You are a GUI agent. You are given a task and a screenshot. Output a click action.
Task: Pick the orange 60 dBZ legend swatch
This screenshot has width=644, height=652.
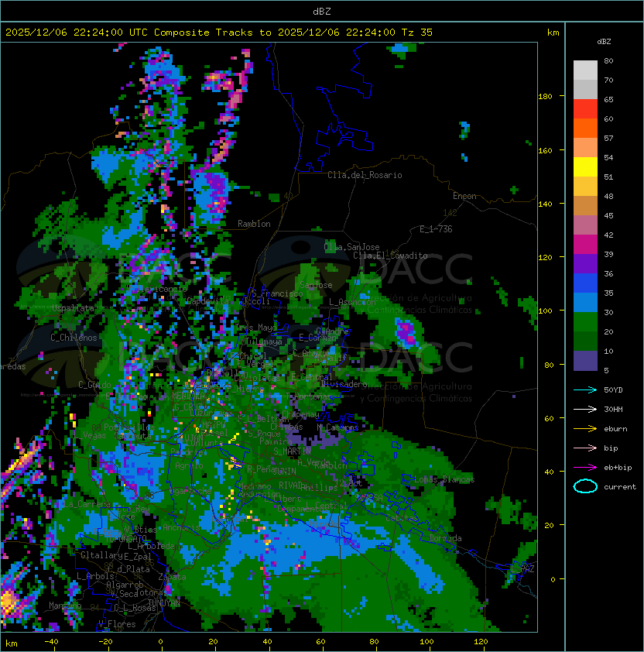(585, 129)
